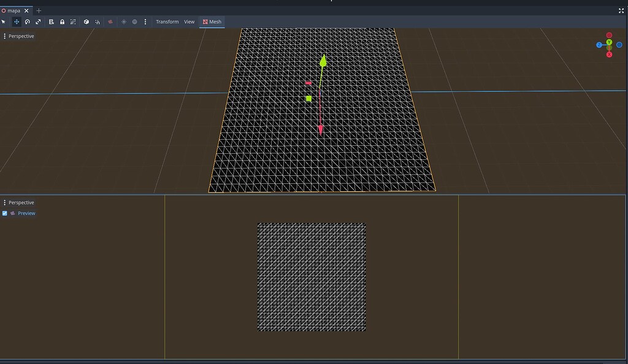The image size is (628, 364).
Task: Open the View menu
Action: click(x=189, y=21)
